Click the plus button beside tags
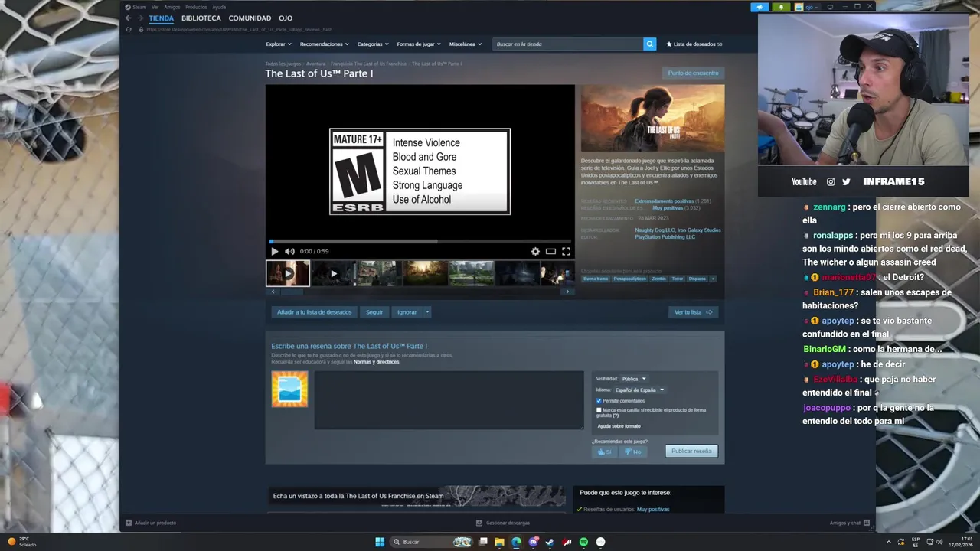The height and width of the screenshot is (551, 980). coord(713,279)
